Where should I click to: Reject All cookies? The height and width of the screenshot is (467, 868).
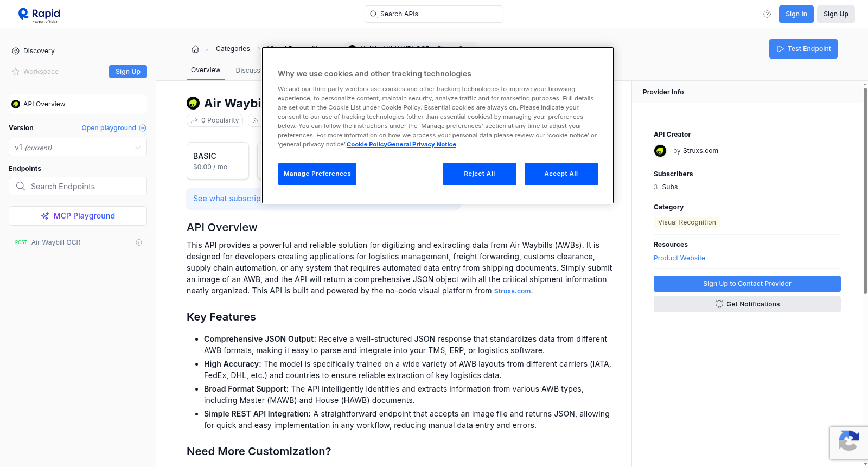click(x=480, y=174)
